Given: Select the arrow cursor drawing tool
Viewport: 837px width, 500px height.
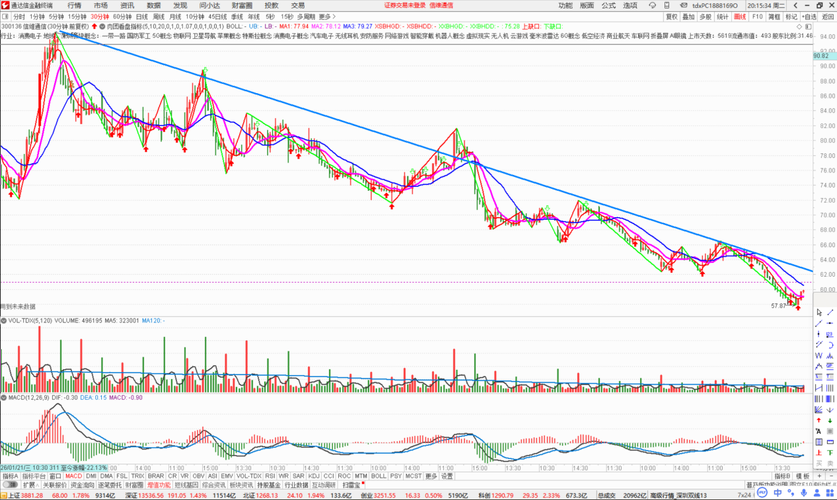Looking at the screenshot, I should click(x=819, y=312).
